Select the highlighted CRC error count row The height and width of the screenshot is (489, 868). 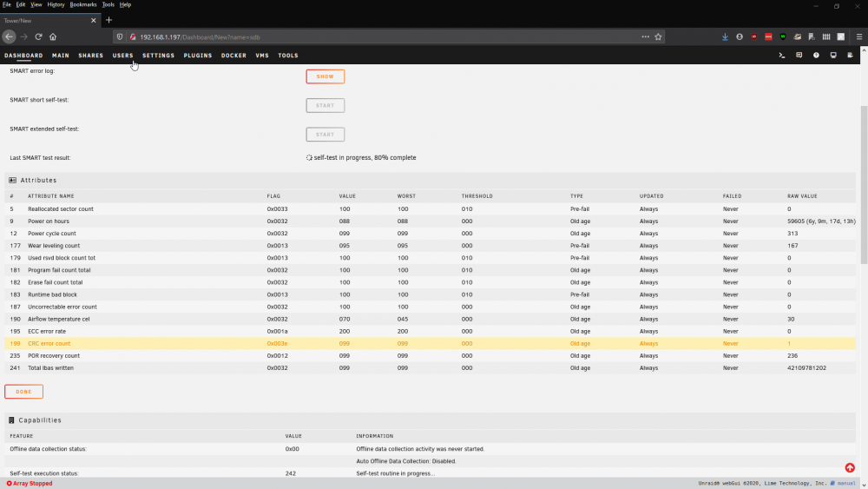[431, 343]
